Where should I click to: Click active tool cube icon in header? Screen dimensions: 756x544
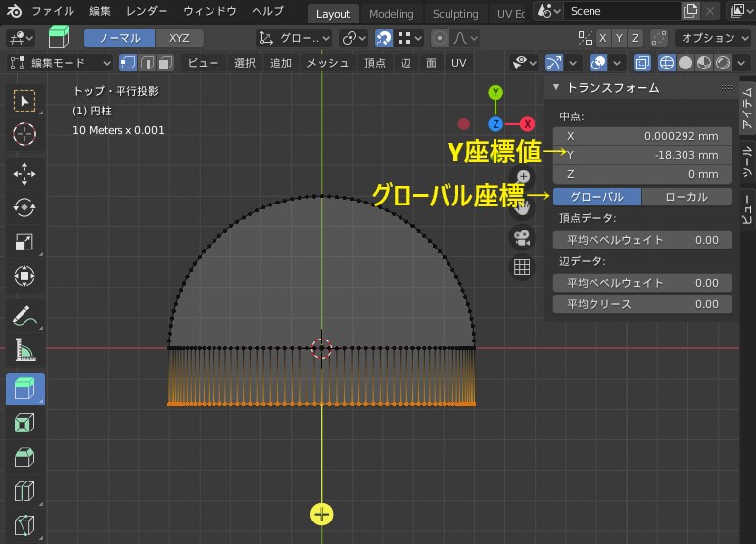point(59,37)
